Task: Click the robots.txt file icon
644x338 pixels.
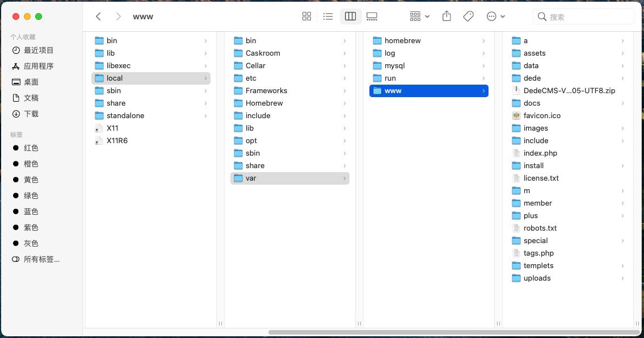Action: pyautogui.click(x=516, y=228)
